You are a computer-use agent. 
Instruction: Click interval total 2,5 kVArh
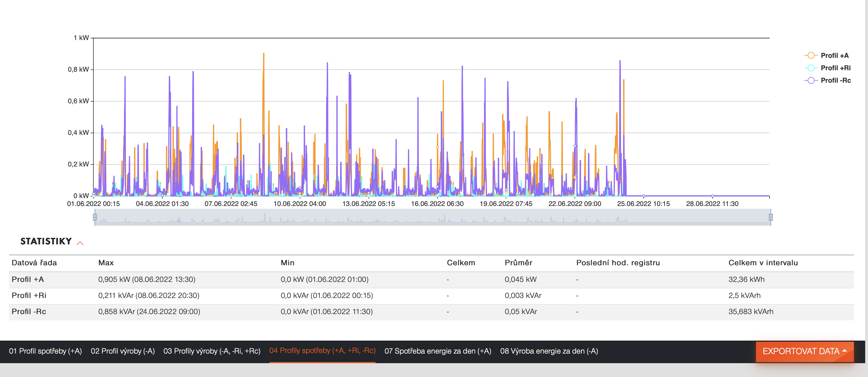(x=744, y=295)
